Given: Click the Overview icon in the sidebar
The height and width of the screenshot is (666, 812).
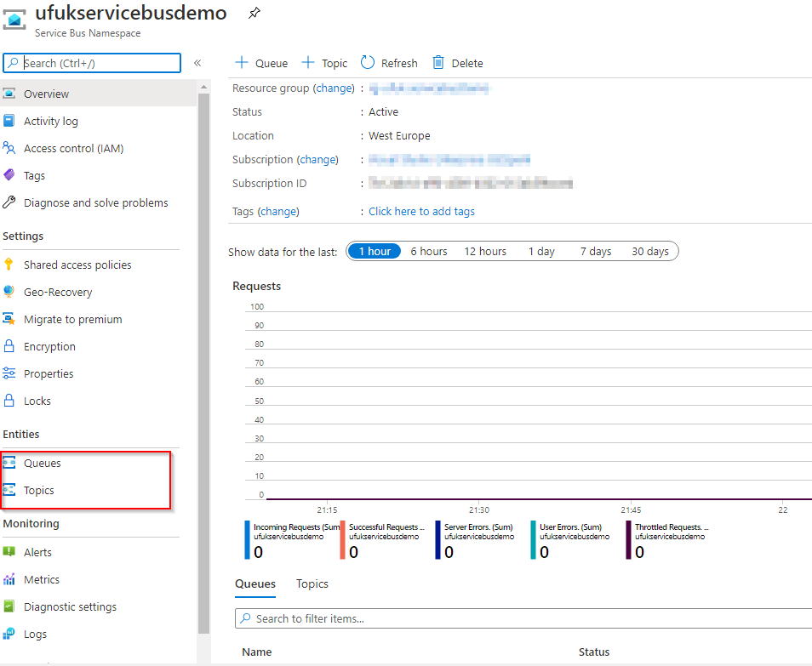Looking at the screenshot, I should 9,94.
